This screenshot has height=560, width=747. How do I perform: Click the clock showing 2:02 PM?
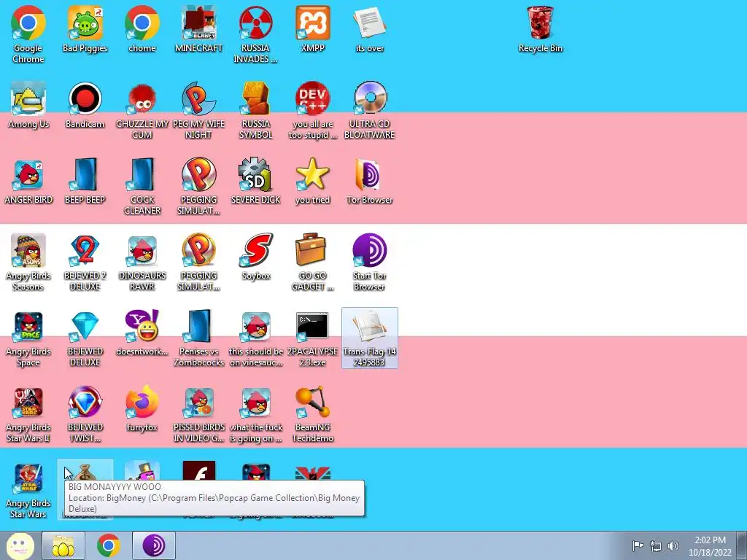(710, 546)
